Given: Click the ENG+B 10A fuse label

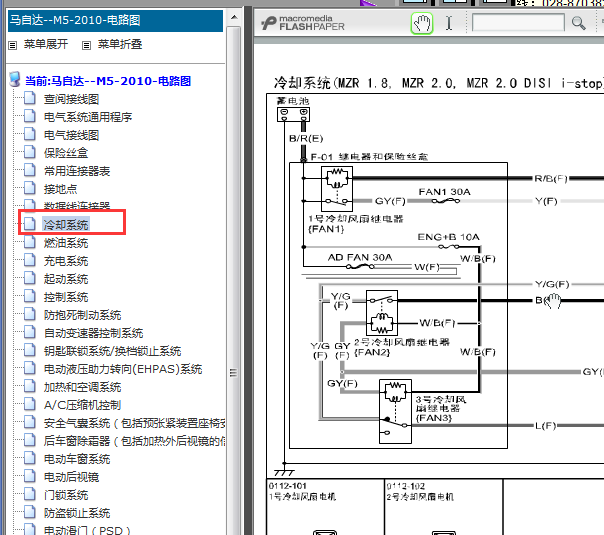Looking at the screenshot, I should 448,237.
